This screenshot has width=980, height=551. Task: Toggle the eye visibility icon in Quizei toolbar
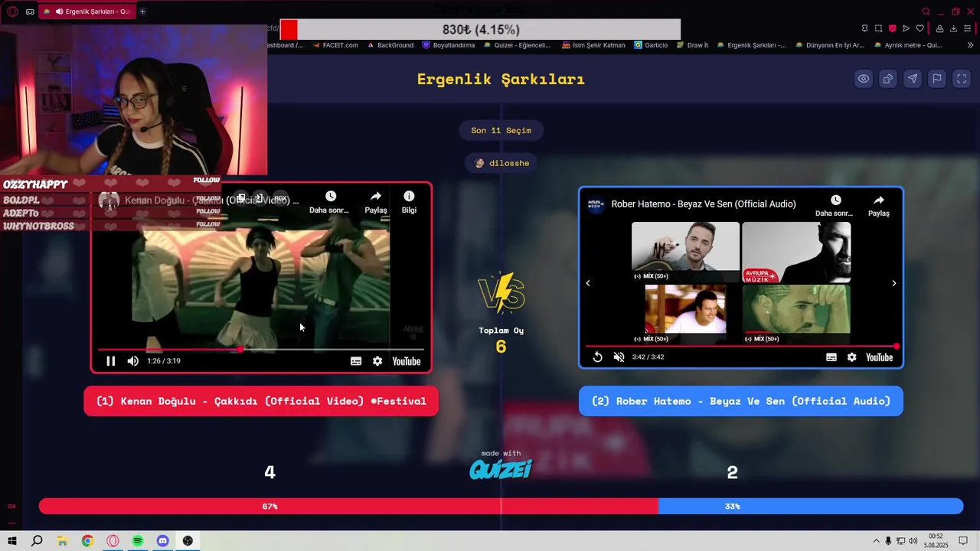point(864,79)
